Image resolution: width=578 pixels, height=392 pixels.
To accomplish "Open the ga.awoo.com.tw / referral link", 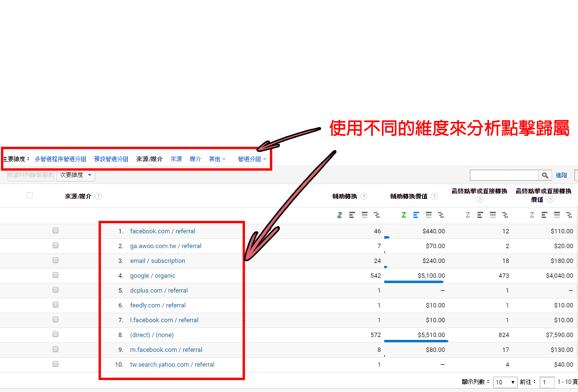I will [x=166, y=246].
